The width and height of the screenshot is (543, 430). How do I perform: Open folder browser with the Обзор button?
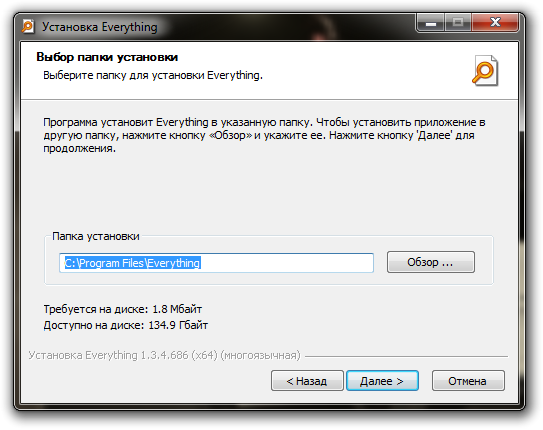click(430, 262)
